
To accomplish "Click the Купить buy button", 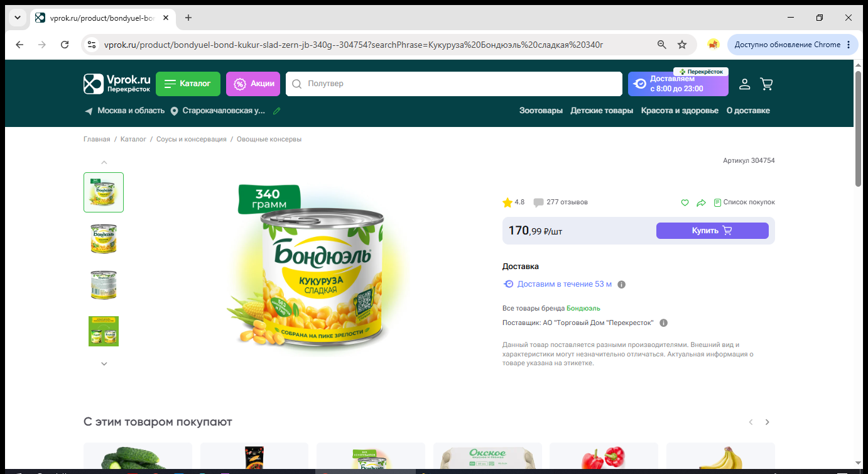I will point(712,231).
